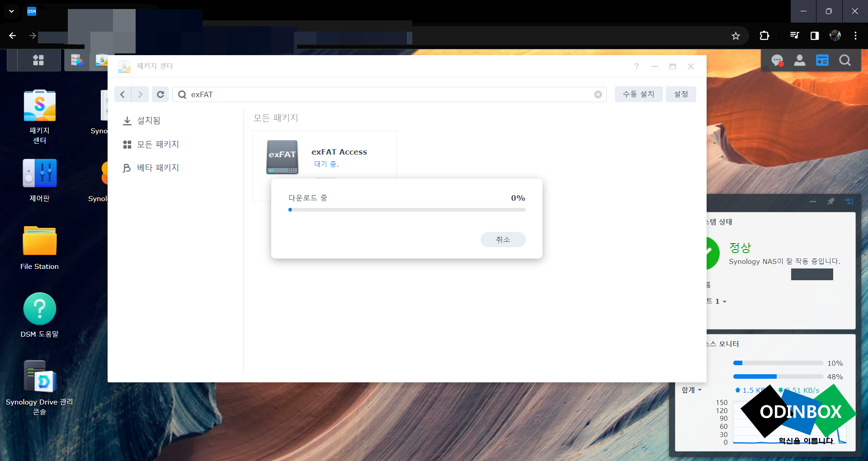Screen dimensions: 868x461
Task: Expand the network total dropdown in widget
Action: pos(692,390)
